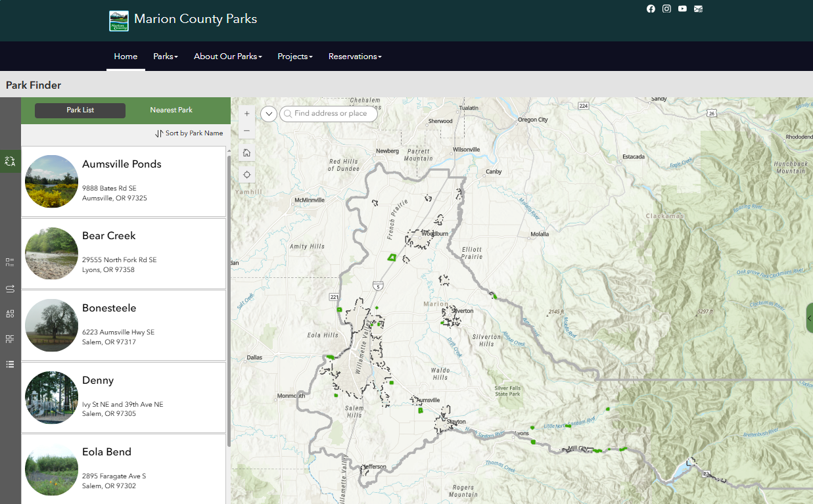Click the Bear Creek photo thumbnail
The image size is (813, 504).
pyautogui.click(x=52, y=254)
